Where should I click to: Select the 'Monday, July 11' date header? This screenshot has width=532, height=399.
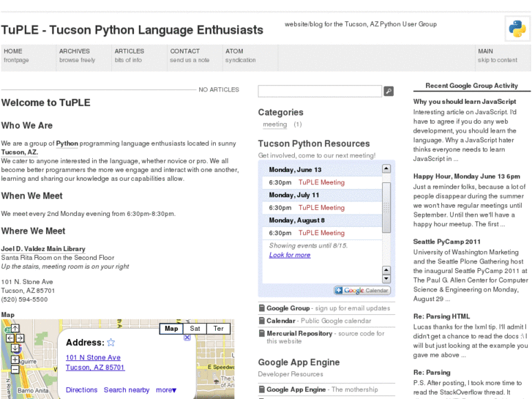[294, 195]
